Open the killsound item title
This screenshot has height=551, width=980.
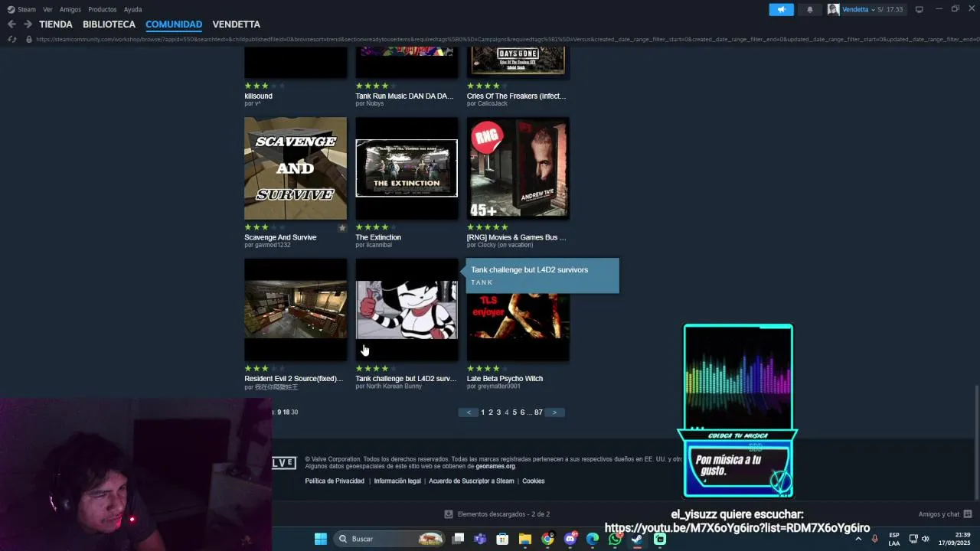(258, 96)
